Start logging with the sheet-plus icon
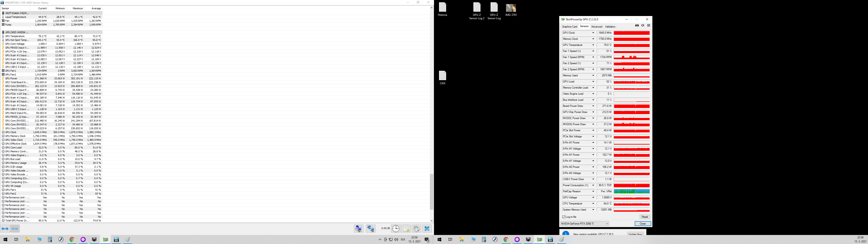The width and height of the screenshot is (868, 244). point(406,229)
